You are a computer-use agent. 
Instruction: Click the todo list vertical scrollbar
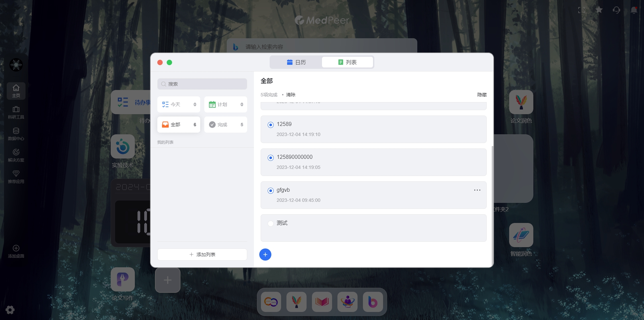(x=492, y=206)
